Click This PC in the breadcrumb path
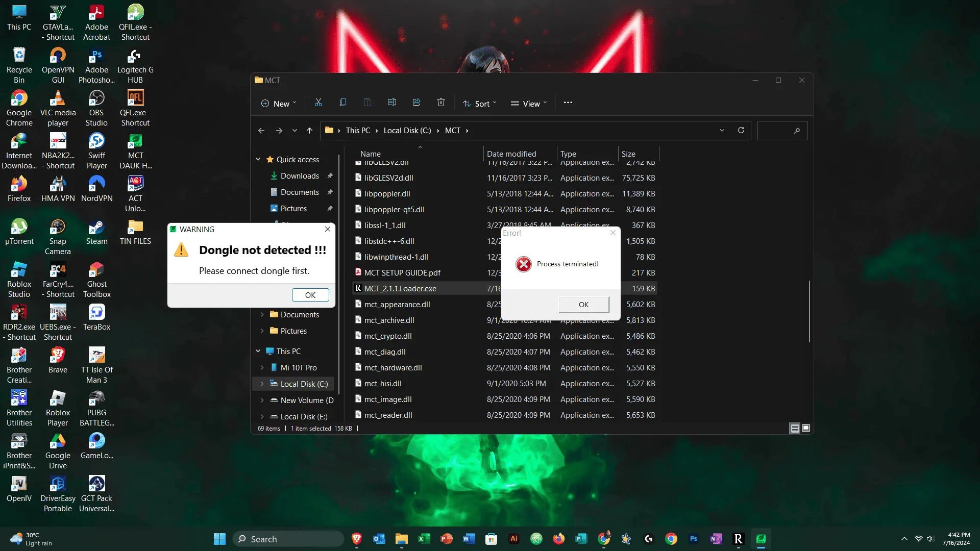Image resolution: width=980 pixels, height=551 pixels. tap(358, 131)
